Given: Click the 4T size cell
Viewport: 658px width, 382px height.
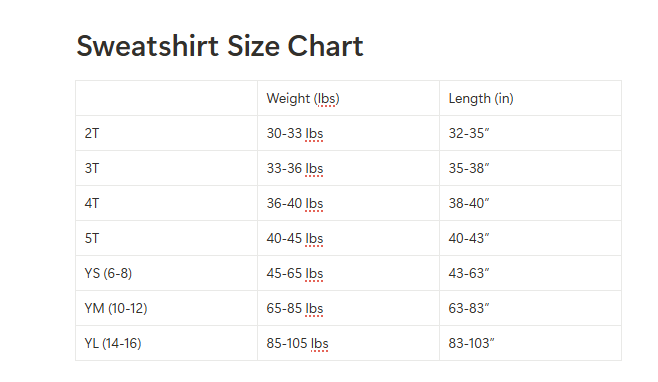Looking at the screenshot, I should click(166, 203).
